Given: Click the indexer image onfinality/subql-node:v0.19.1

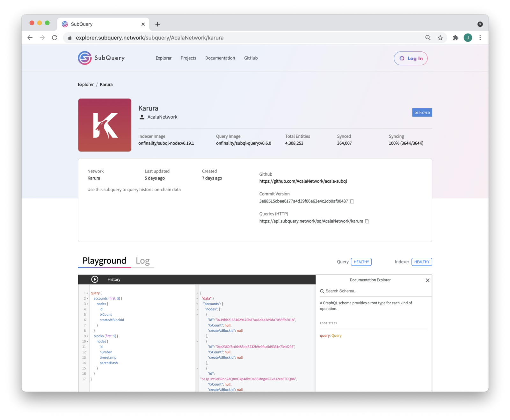Looking at the screenshot, I should (x=166, y=143).
